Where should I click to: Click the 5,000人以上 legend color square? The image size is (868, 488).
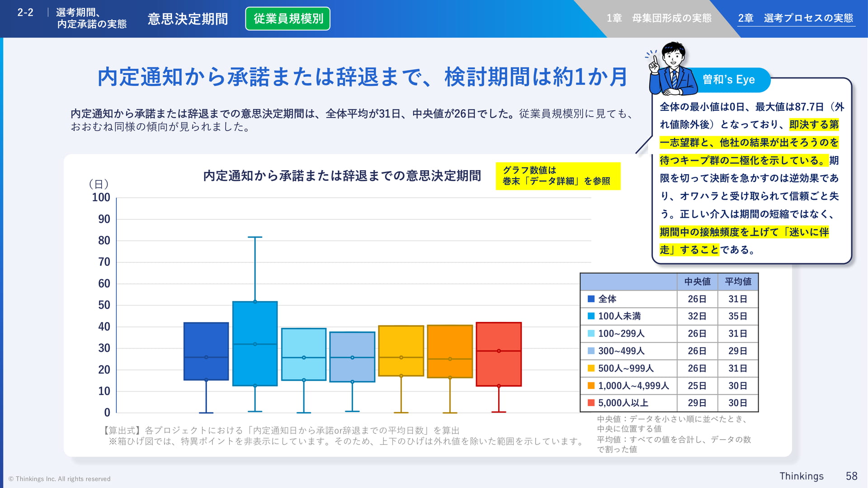coord(590,403)
